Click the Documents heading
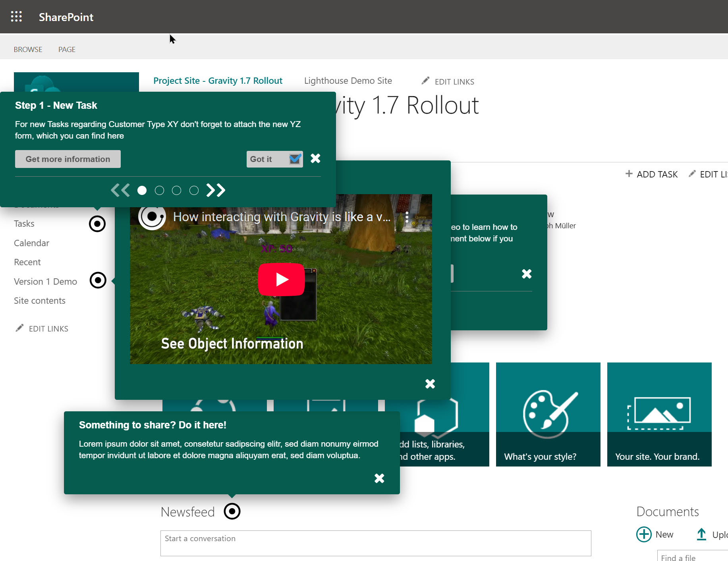The height and width of the screenshot is (561, 728). point(668,511)
